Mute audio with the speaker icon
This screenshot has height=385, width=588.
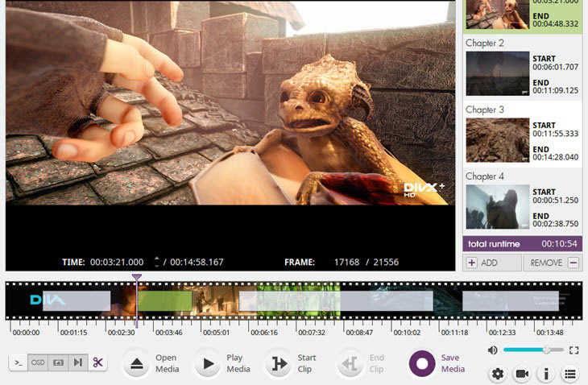click(x=492, y=350)
